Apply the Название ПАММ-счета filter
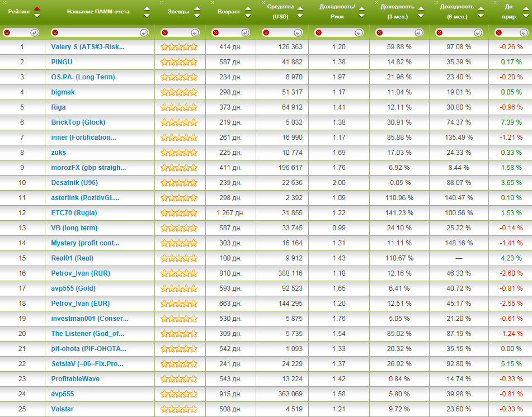Image resolution: width=532 pixels, height=417 pixels. [144, 32]
